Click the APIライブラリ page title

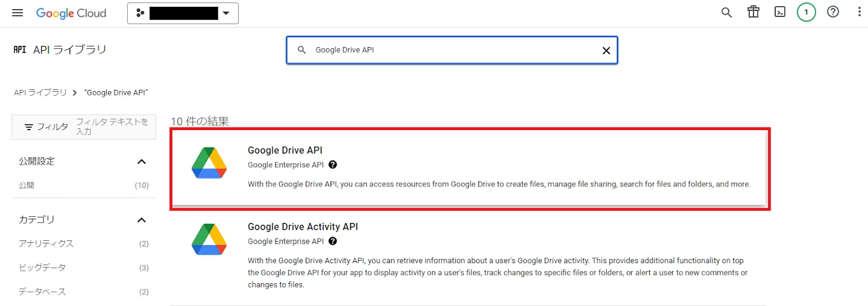pos(70,50)
